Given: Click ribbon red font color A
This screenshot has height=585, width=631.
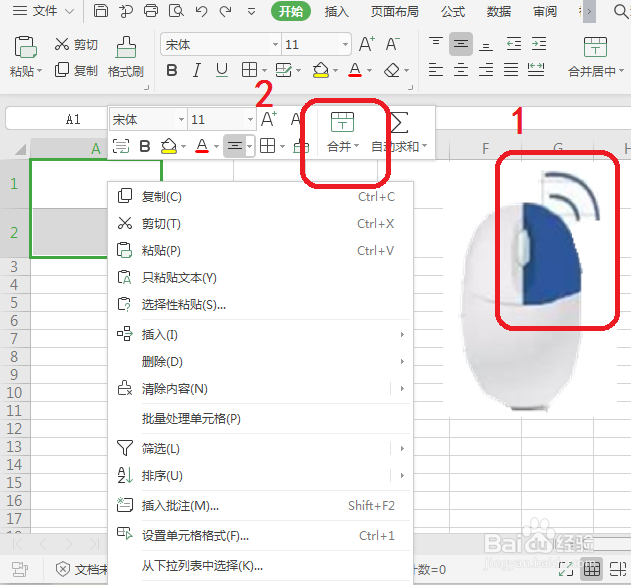Looking at the screenshot, I should point(355,70).
